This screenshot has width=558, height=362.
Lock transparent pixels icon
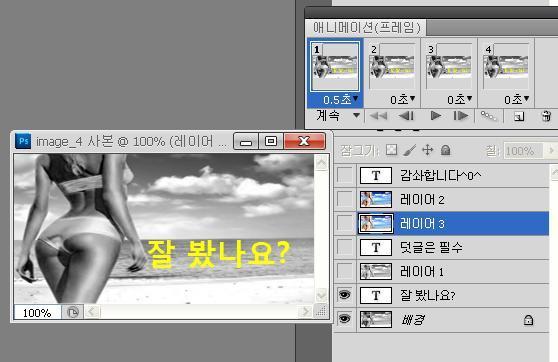click(391, 150)
